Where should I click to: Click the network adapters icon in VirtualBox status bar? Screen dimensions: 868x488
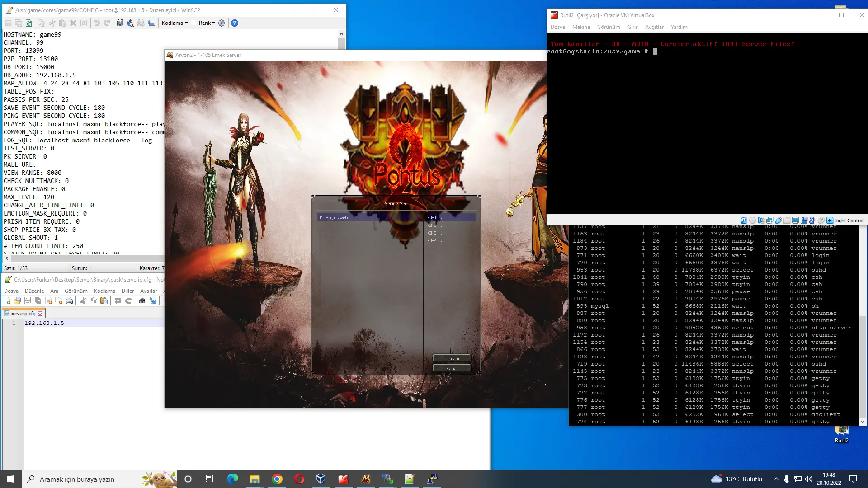769,221
